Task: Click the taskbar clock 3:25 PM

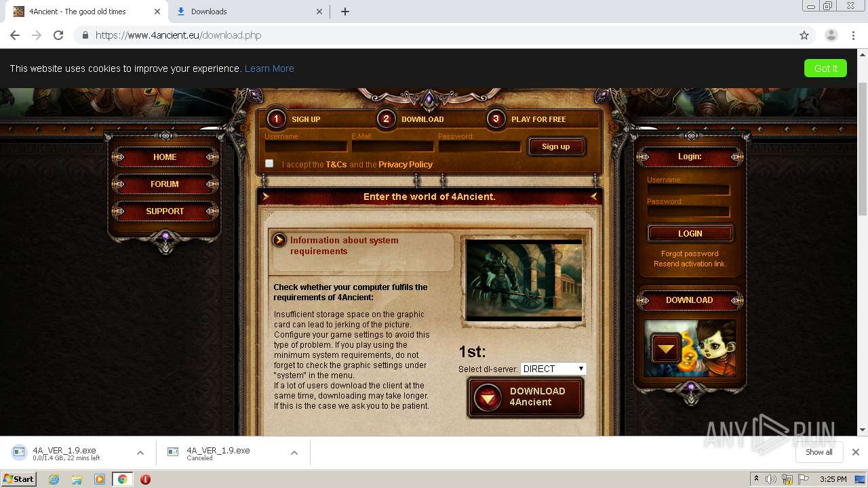Action: coord(833,479)
